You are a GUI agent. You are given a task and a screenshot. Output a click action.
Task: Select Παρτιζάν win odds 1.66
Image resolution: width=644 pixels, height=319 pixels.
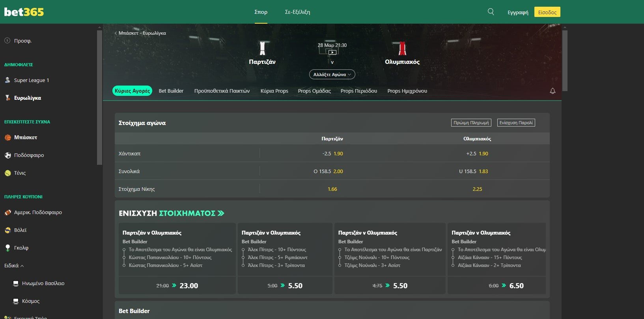click(332, 189)
